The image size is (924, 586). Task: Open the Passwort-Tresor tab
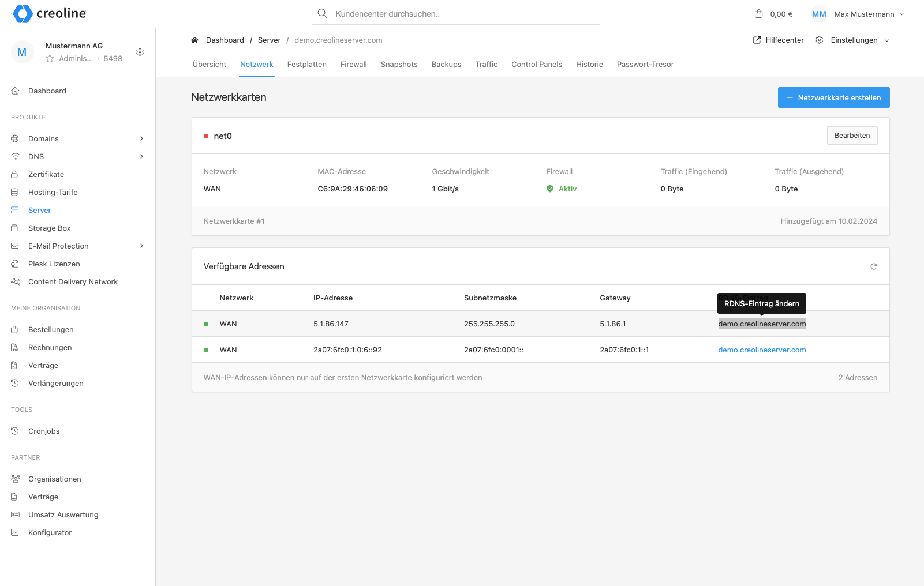(645, 65)
